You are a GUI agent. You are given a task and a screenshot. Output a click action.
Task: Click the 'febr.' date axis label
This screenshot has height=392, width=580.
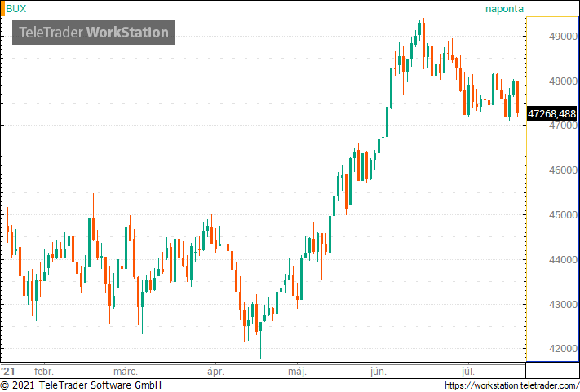44,372
